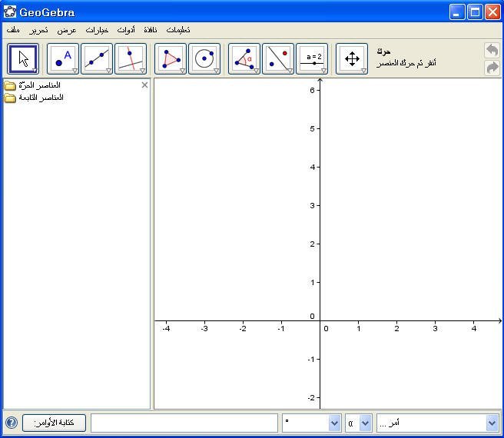Select العناصر التابعة tree item
The width and height of the screenshot is (504, 438).
(x=41, y=98)
